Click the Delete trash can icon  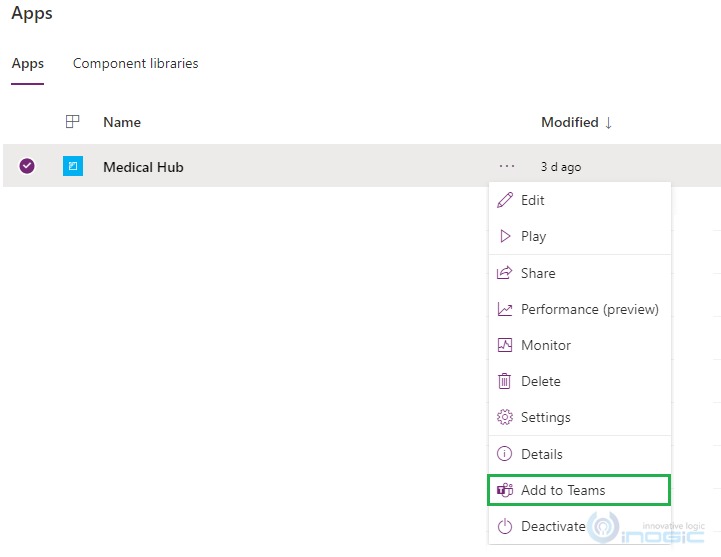pyautogui.click(x=504, y=381)
